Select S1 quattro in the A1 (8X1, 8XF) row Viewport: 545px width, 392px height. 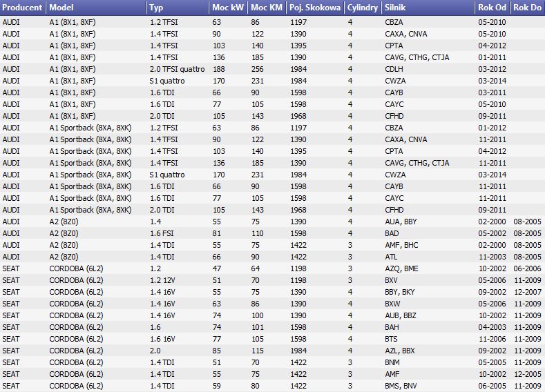click(167, 81)
